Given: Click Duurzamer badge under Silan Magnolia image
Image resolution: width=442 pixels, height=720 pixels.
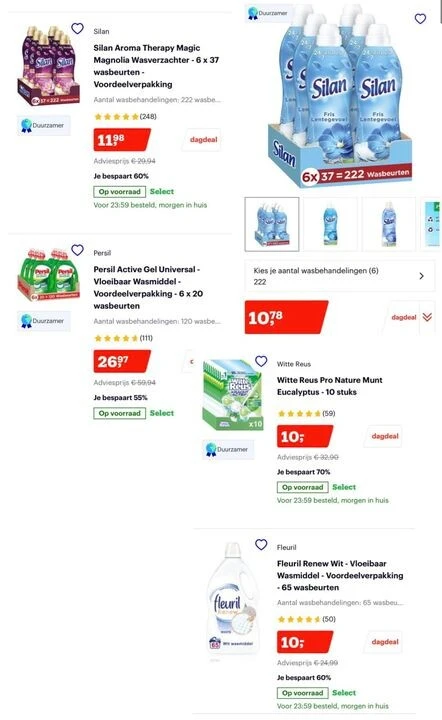Looking at the screenshot, I should (x=44, y=125).
